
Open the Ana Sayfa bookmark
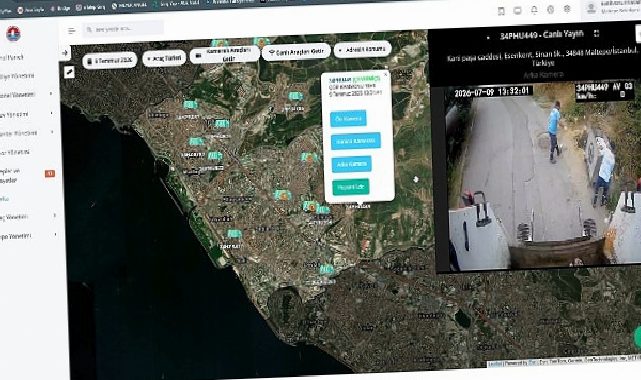[x=31, y=9]
